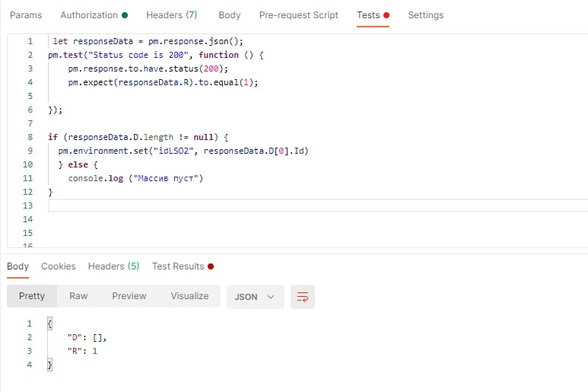588x392 pixels.
Task: Select the Headers (7) request tab
Action: [171, 15]
